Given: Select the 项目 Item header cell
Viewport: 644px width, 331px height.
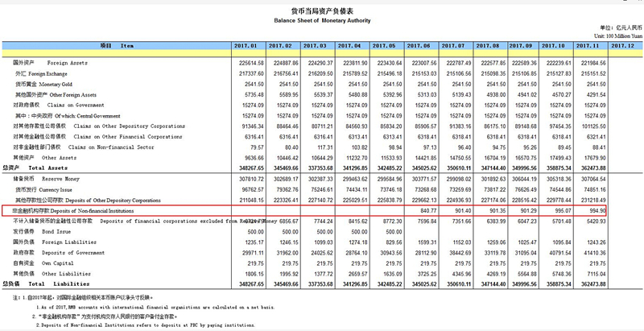Looking at the screenshot, I should click(117, 46).
